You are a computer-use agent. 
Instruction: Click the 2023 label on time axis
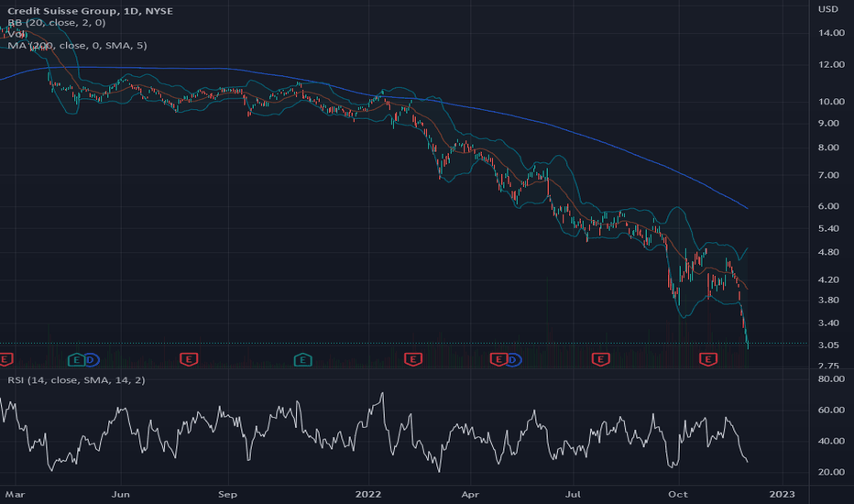pyautogui.click(x=783, y=494)
